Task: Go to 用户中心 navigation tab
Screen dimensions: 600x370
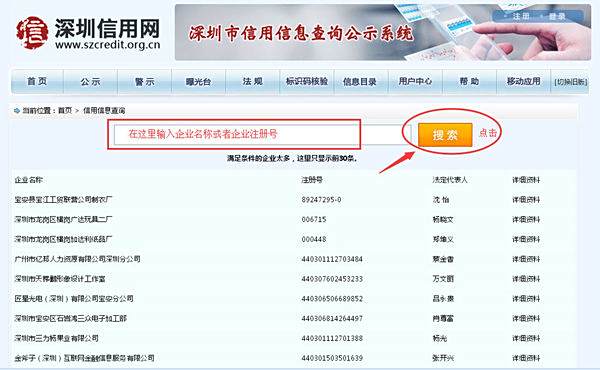Action: pos(415,81)
